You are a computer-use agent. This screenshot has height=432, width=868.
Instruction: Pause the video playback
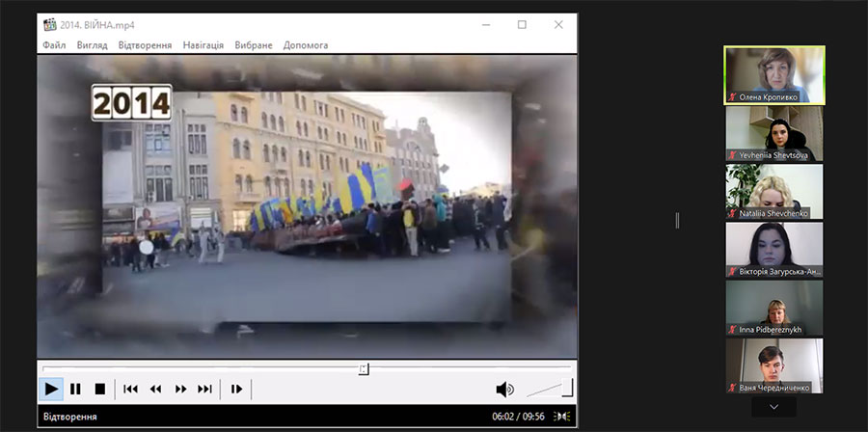pos(75,389)
